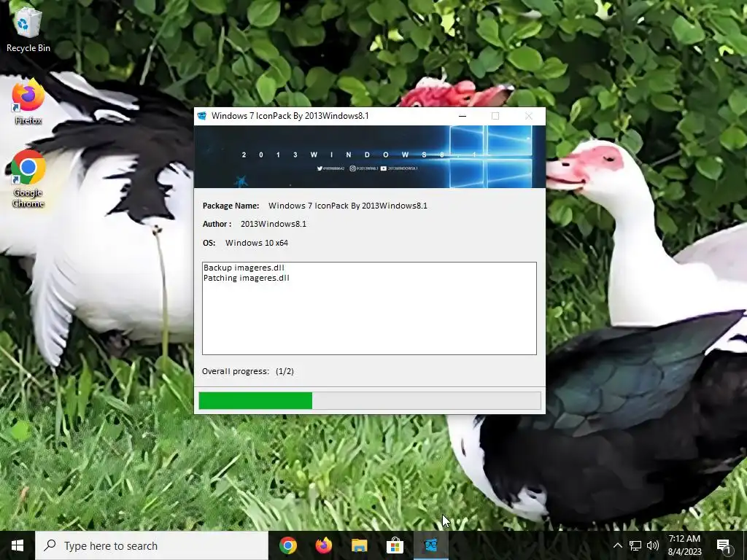Open the notification center icon
Viewport: 747px width, 560px height.
(x=724, y=545)
